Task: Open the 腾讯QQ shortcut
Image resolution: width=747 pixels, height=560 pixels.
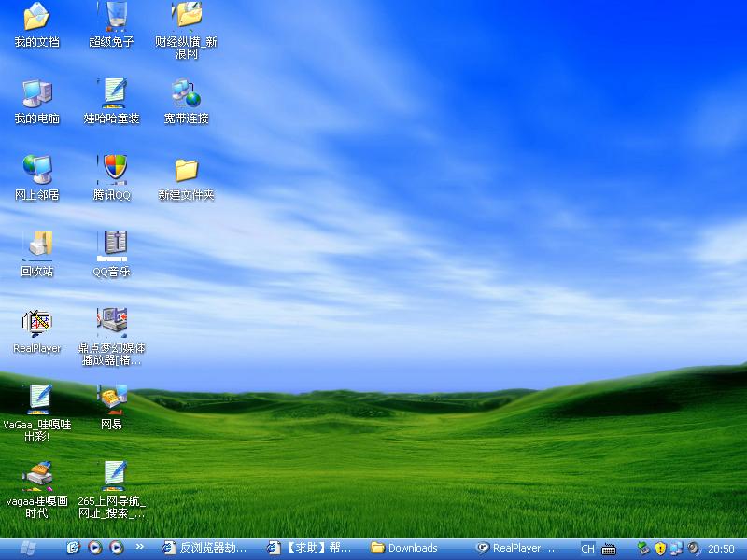Action: (112, 170)
